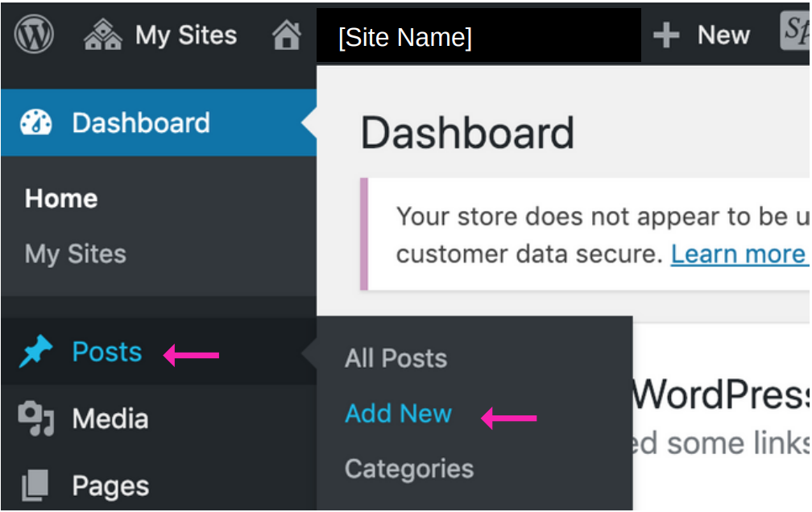Click the My Sites network icon in top bar
The width and height of the screenshot is (812, 512).
pyautogui.click(x=103, y=35)
